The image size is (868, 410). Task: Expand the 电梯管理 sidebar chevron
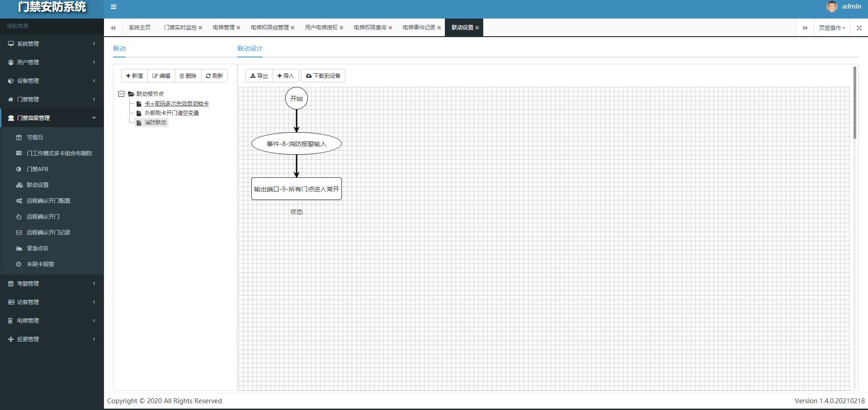pos(94,320)
